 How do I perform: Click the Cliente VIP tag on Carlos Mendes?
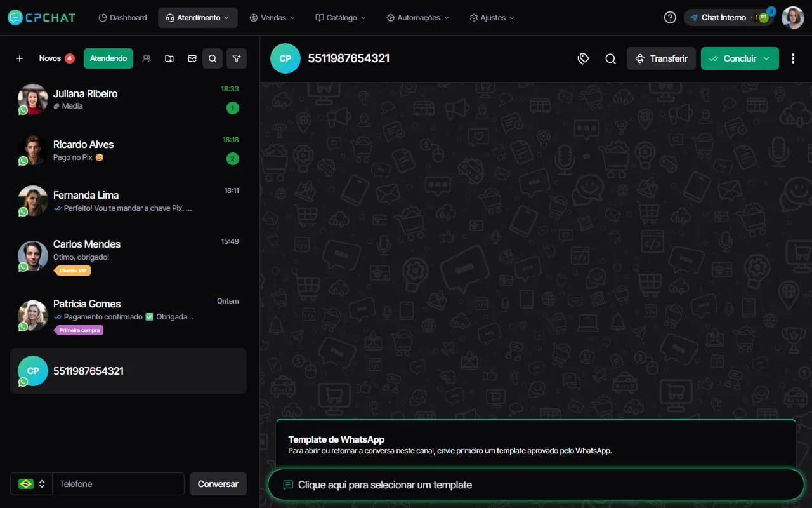(72, 271)
